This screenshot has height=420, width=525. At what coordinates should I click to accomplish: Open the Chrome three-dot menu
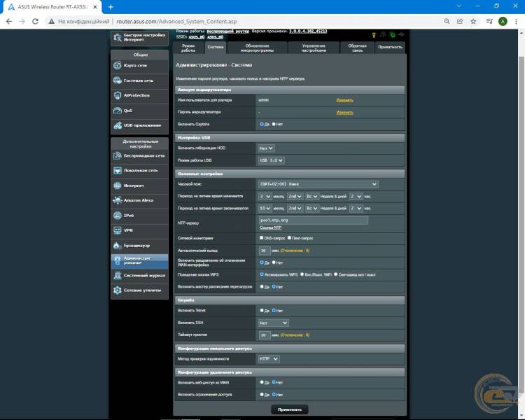click(x=516, y=22)
